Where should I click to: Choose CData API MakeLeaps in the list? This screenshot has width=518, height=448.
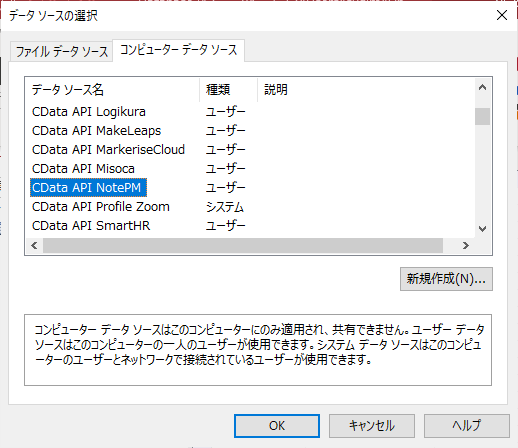(96, 131)
